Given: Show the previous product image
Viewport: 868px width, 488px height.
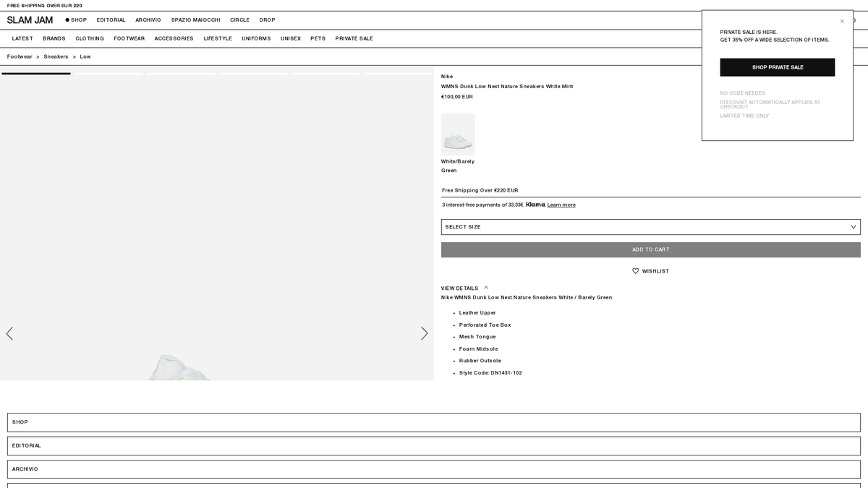Looking at the screenshot, I should click(9, 333).
